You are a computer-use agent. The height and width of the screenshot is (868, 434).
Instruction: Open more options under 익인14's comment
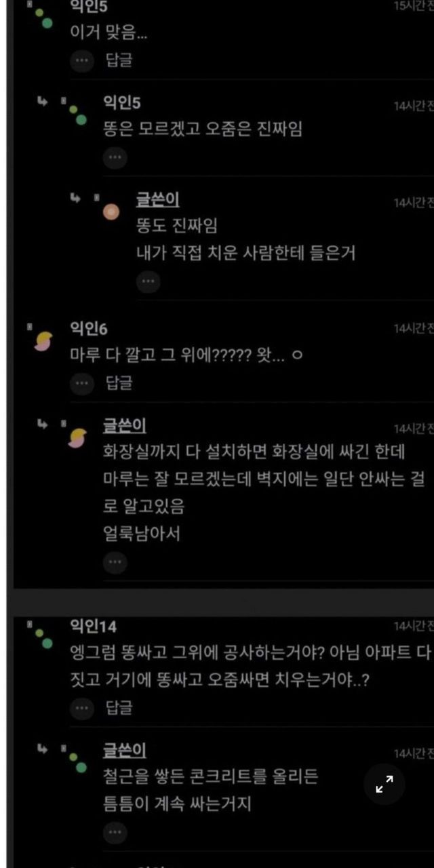[82, 708]
